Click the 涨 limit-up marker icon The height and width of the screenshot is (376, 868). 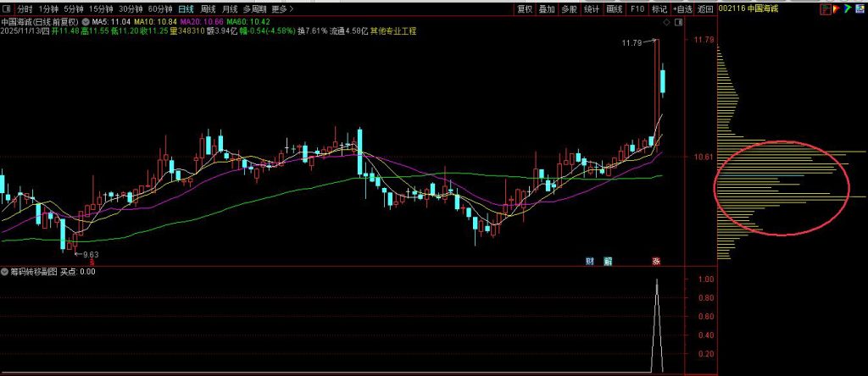(x=657, y=261)
